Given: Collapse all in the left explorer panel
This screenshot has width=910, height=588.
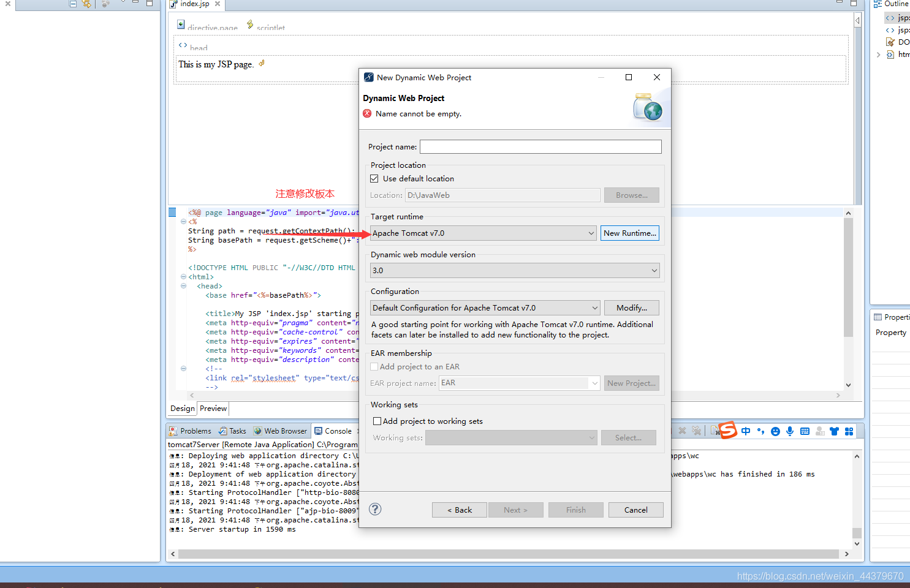Looking at the screenshot, I should tap(73, 4).
